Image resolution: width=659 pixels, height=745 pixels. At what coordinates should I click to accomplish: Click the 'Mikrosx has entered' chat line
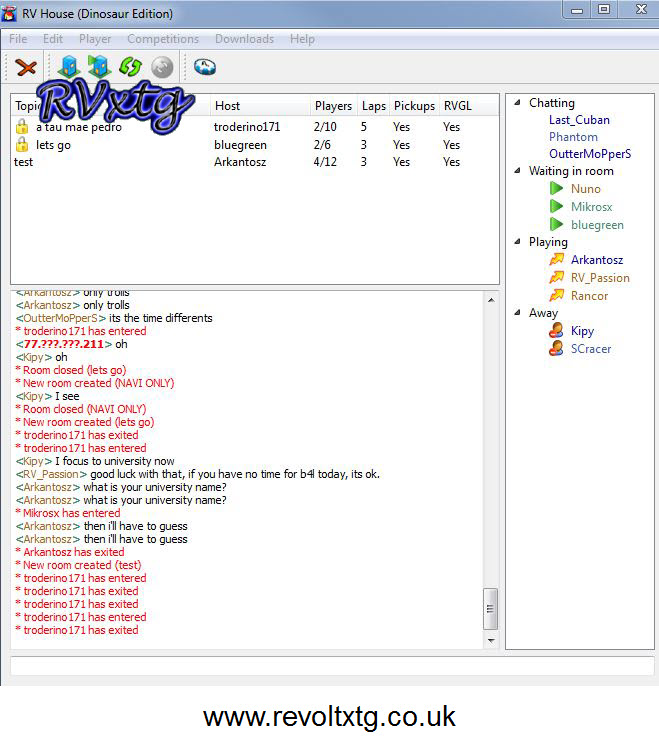68,513
